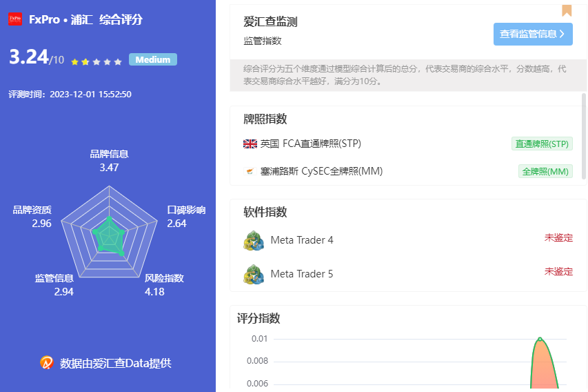Click the UK flag icon
Image resolution: width=588 pixels, height=392 pixels.
(x=250, y=144)
